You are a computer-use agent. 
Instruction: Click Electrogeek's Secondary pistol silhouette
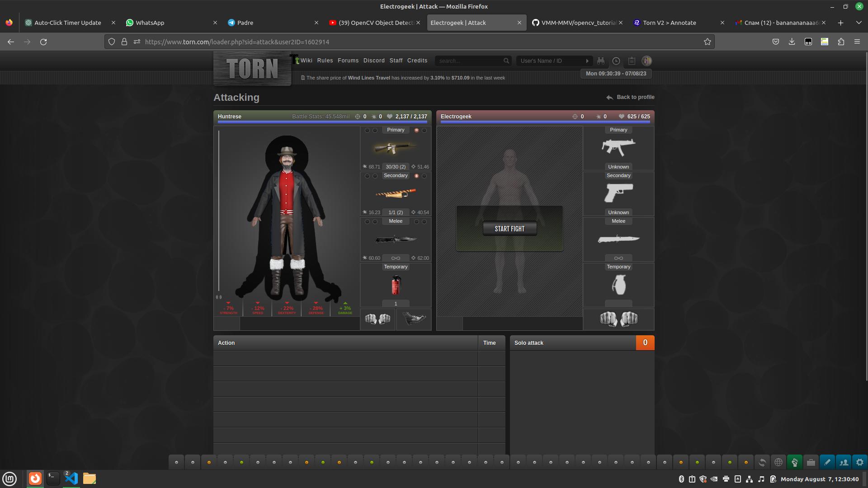[618, 193]
